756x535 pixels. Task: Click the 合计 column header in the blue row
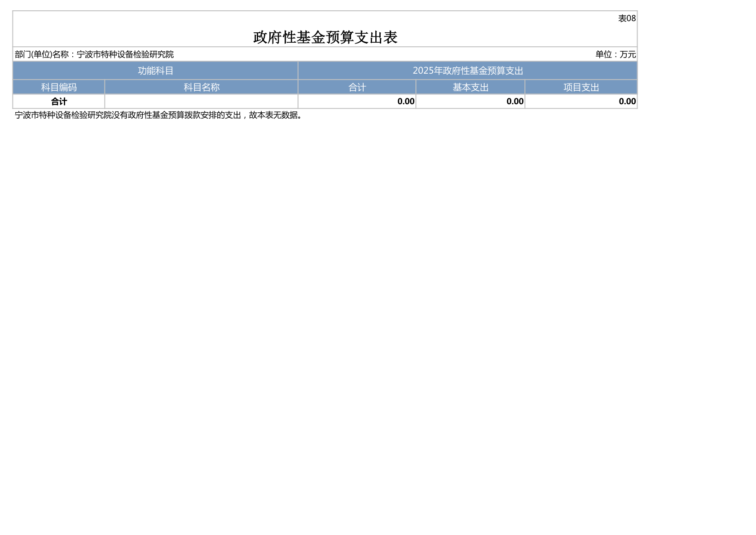[x=357, y=87]
